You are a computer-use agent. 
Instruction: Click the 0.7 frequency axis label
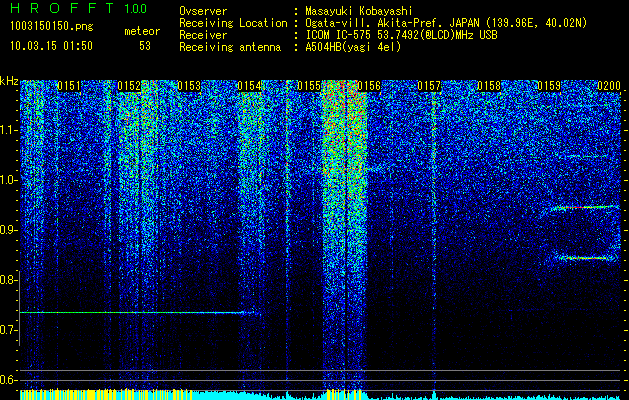tap(8, 330)
